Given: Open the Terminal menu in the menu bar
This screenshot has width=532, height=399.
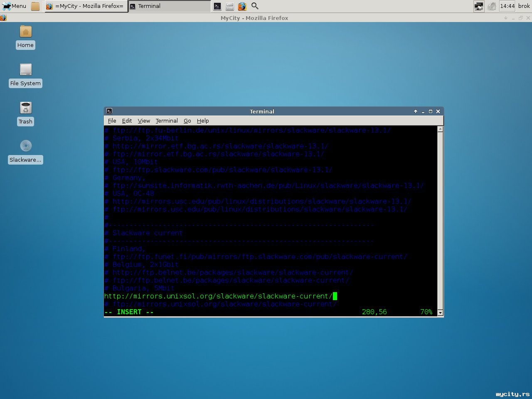Looking at the screenshot, I should click(167, 121).
